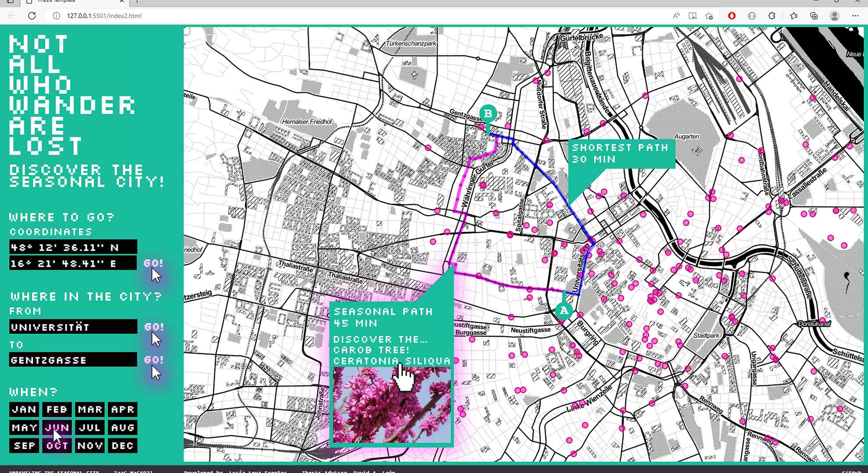Click the Stadtpark map label
868x473 pixels.
tap(706, 335)
